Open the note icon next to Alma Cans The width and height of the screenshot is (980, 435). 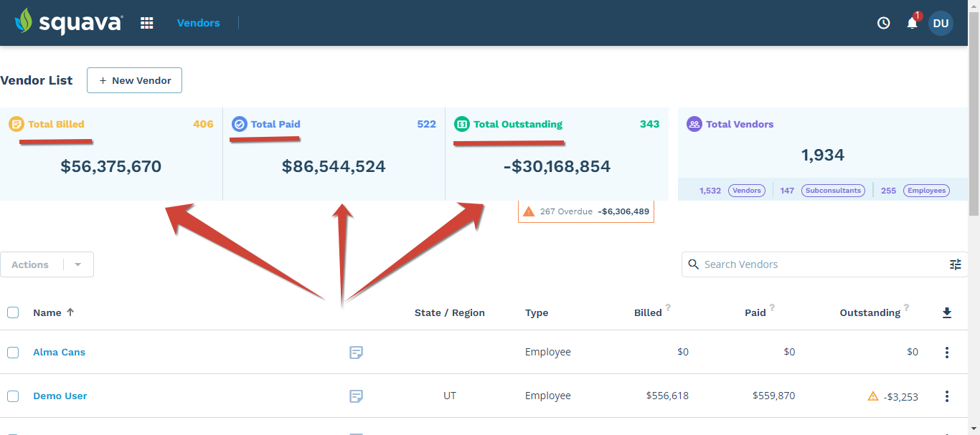pos(356,352)
